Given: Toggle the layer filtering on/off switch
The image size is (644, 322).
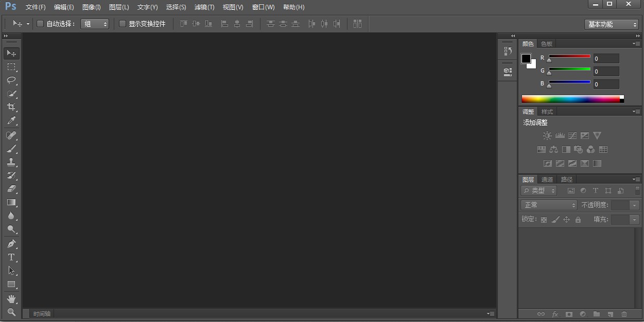Looking at the screenshot, I should coord(638,190).
